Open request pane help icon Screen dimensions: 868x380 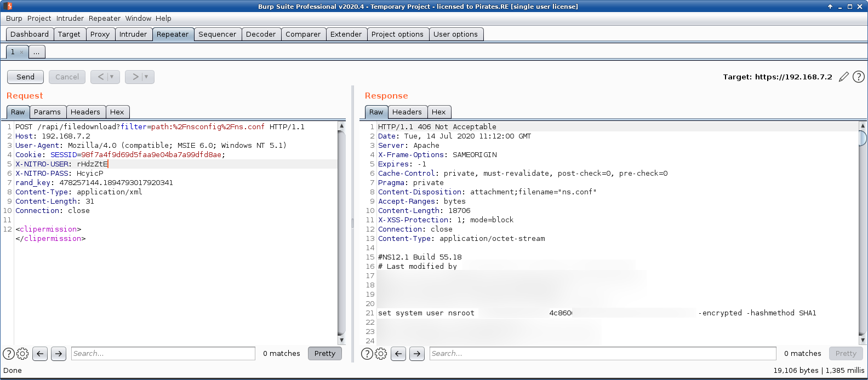(9, 354)
